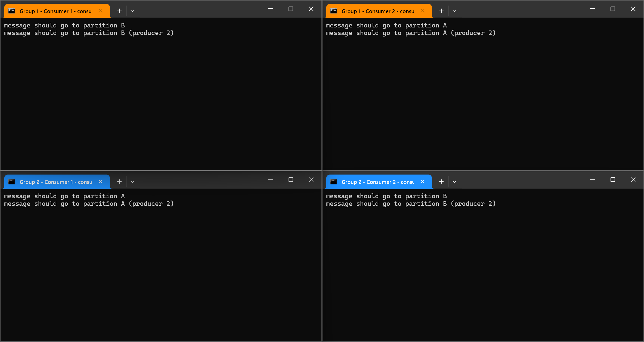Close the Group 1 Consumer 2 window
This screenshot has height=342, width=644.
click(633, 9)
